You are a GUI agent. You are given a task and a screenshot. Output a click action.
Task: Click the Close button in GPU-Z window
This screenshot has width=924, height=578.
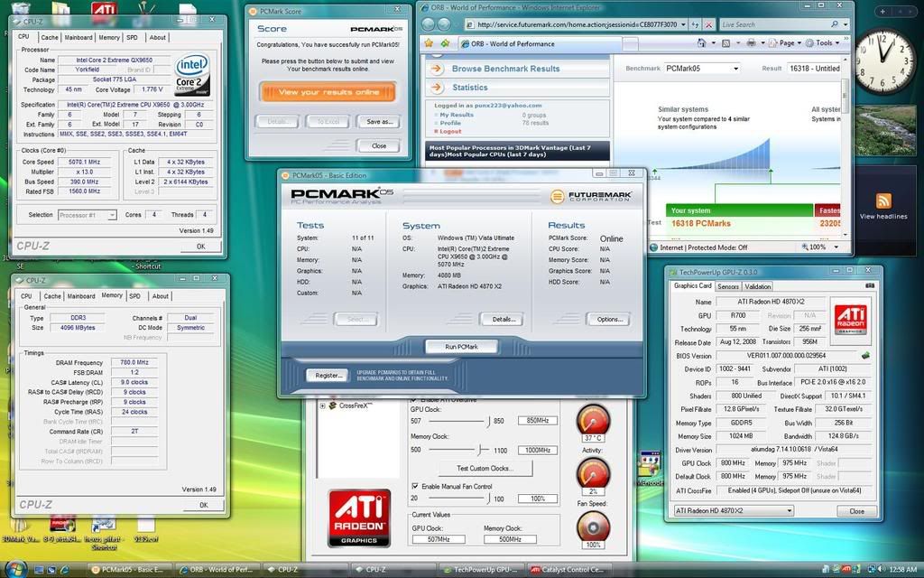857,511
